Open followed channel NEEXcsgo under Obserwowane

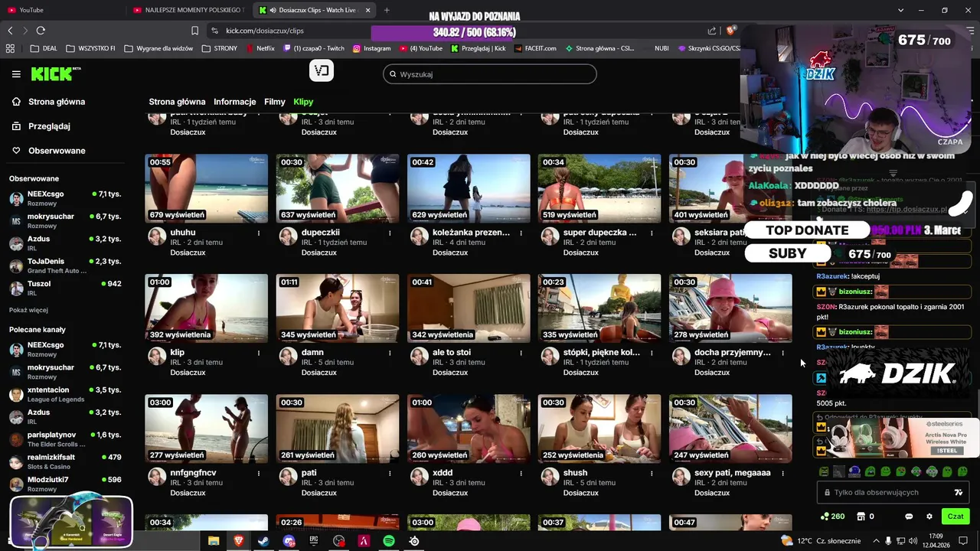click(65, 198)
